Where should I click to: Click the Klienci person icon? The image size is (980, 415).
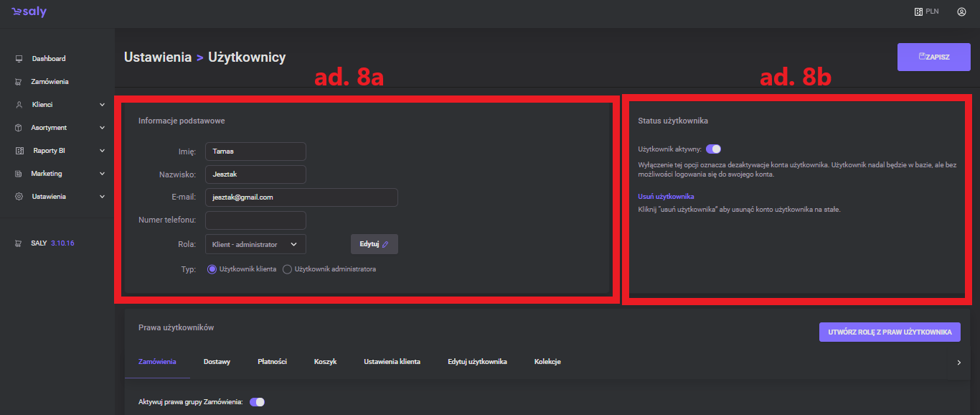[x=19, y=105]
